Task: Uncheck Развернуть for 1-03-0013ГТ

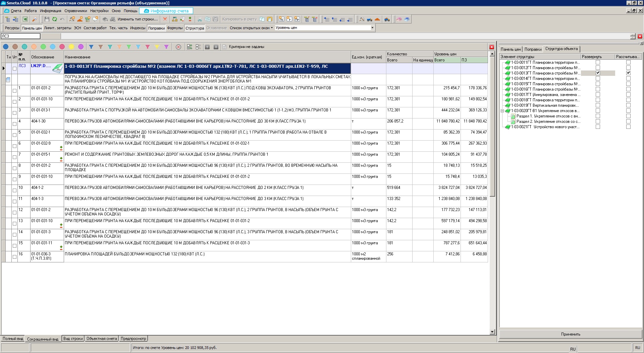Action: coord(598,73)
